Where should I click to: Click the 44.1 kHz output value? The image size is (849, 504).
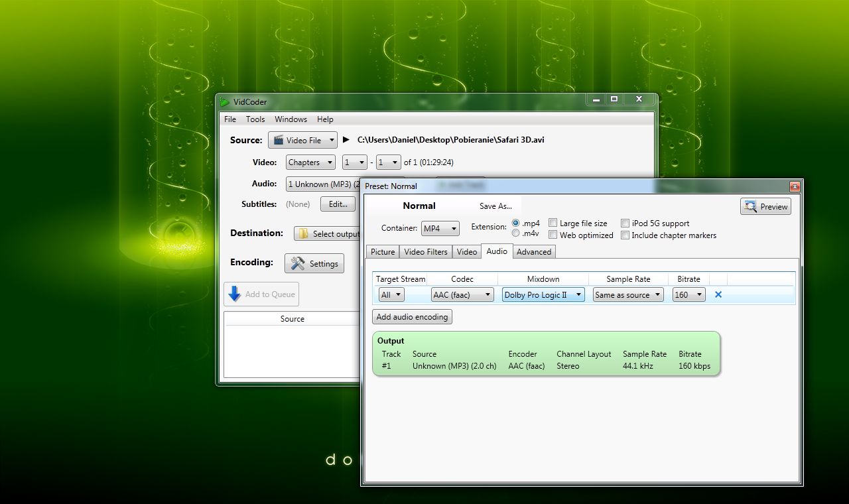click(x=638, y=366)
